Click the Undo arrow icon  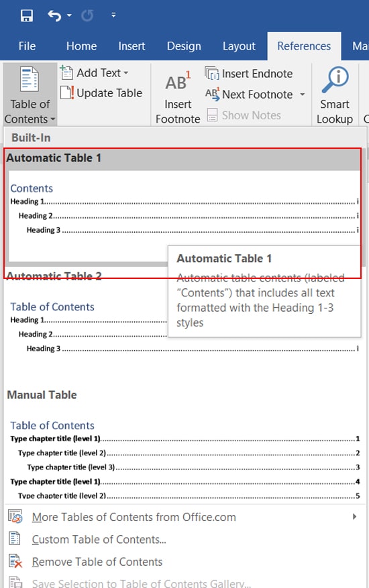tap(54, 15)
